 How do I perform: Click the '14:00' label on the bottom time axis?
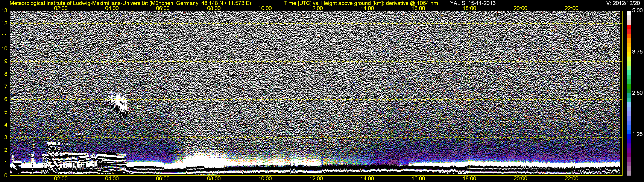367,179
